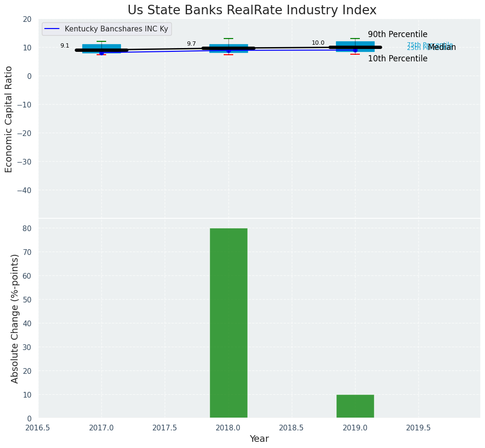Screen dimensions: 485x448
Task: Click the Absolute Change (%-points) axis label
Action: (15, 318)
